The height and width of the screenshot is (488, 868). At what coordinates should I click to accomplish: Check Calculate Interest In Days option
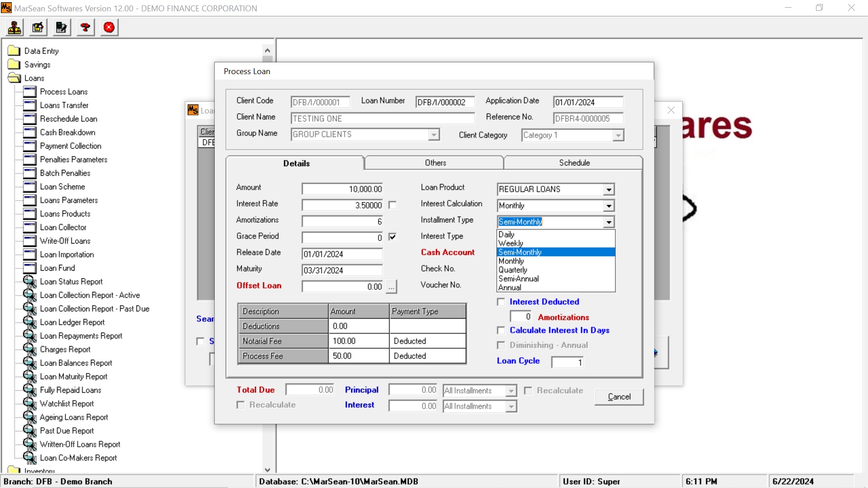[x=501, y=330]
